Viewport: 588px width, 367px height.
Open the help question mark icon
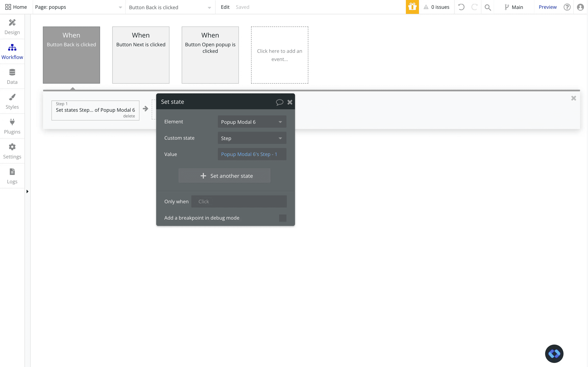(567, 7)
